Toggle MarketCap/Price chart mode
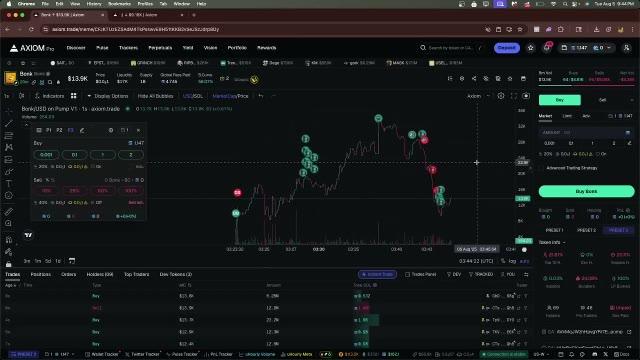 pyautogui.click(x=230, y=96)
